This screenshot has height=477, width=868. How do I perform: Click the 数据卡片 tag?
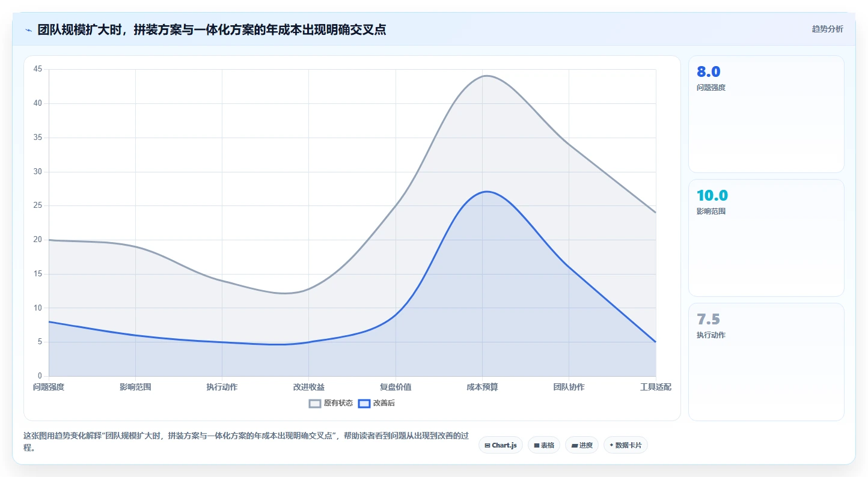[x=626, y=445]
